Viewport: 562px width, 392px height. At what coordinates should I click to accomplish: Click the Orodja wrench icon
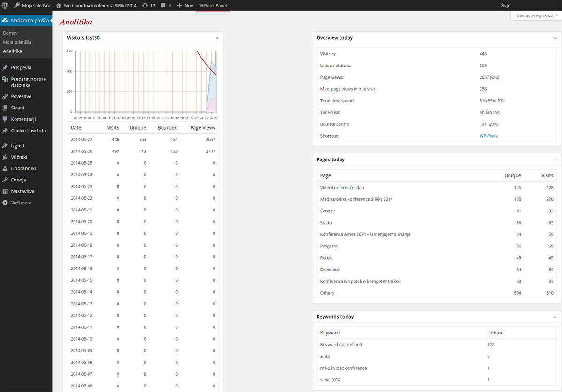point(5,180)
